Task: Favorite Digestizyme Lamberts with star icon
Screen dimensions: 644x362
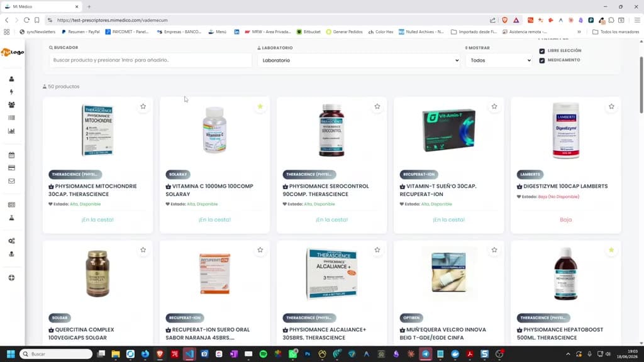Action: (x=611, y=106)
